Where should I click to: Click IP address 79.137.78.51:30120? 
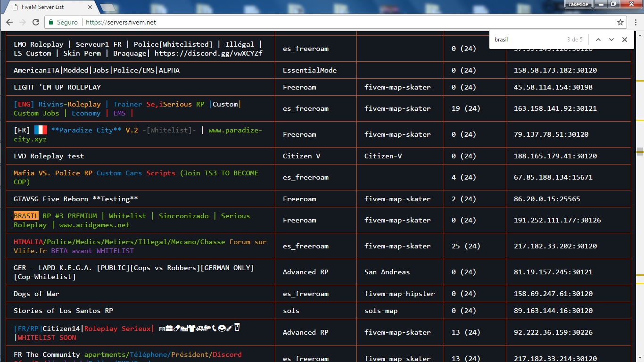tap(551, 134)
